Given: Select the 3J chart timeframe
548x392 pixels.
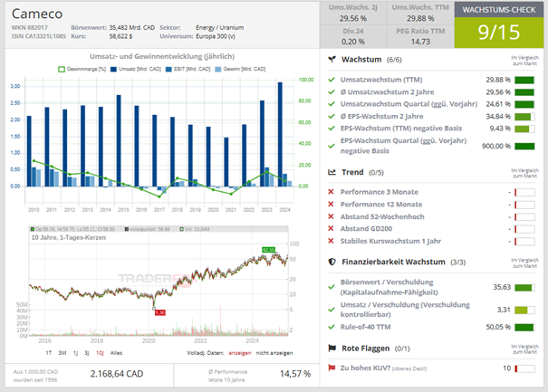Looking at the screenshot, I should (87, 353).
